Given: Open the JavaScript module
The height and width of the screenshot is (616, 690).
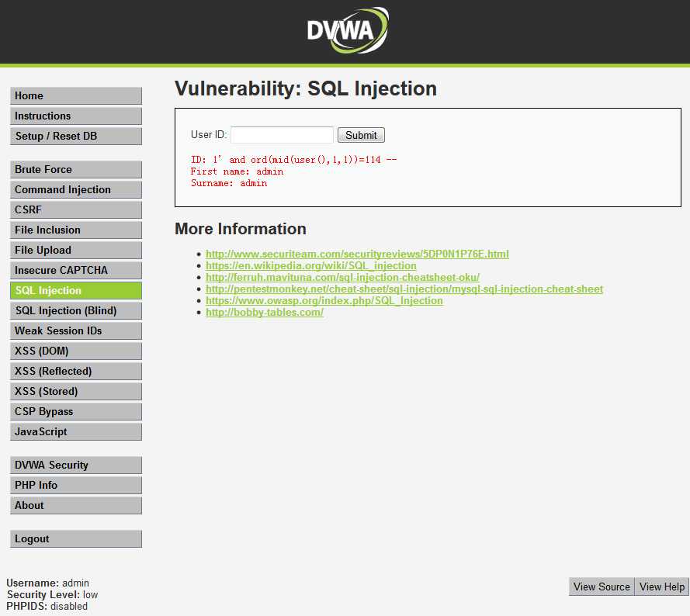Looking at the screenshot, I should 76,432.
